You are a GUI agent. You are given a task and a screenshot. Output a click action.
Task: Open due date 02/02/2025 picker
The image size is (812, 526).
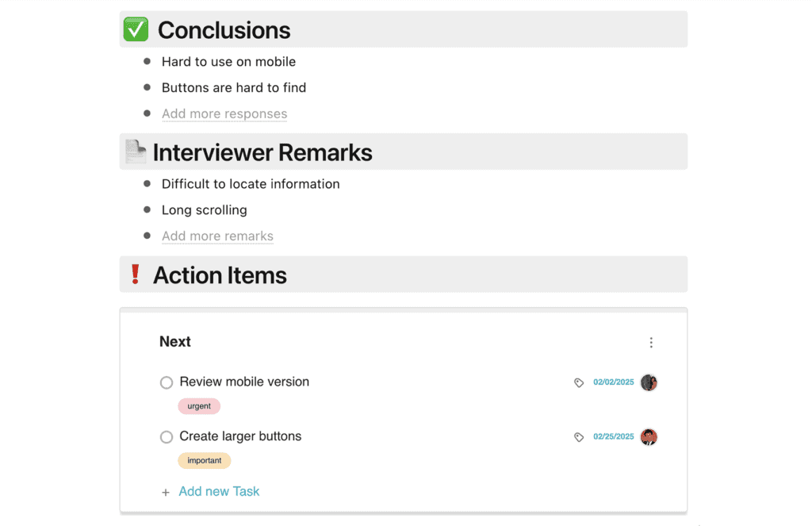pyautogui.click(x=614, y=382)
